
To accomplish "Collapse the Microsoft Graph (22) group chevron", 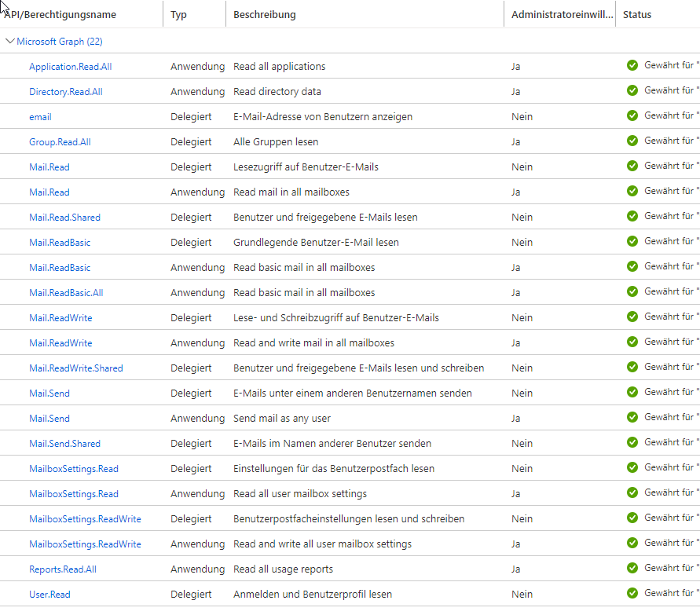I will [9, 41].
